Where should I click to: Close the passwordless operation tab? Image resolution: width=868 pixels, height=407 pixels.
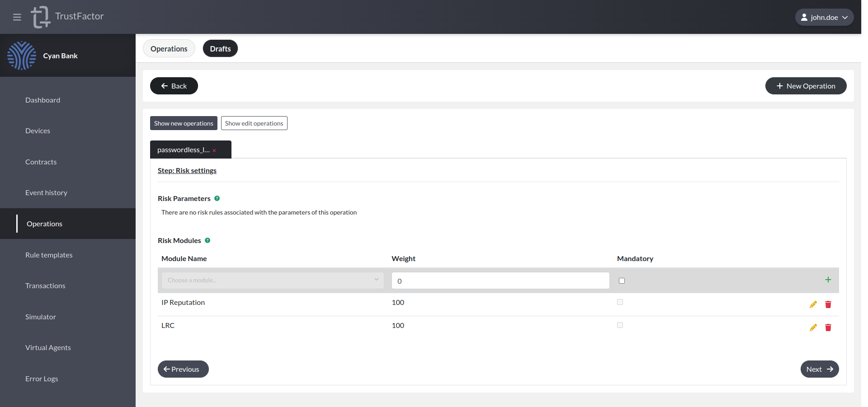point(214,150)
